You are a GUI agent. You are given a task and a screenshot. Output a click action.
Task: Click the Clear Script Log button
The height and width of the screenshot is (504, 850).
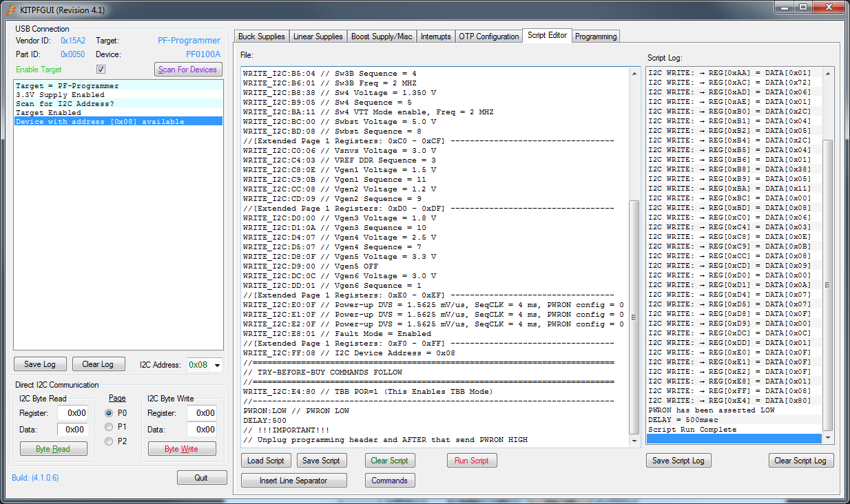(x=801, y=461)
